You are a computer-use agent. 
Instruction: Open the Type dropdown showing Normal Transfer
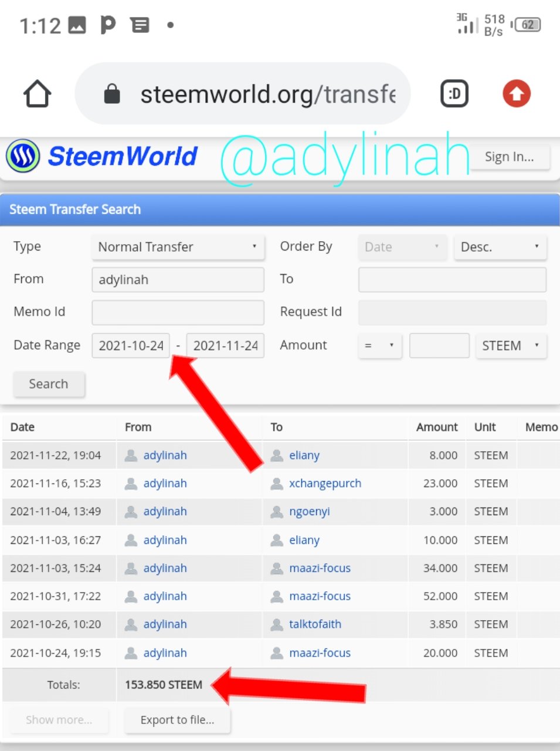click(x=178, y=247)
